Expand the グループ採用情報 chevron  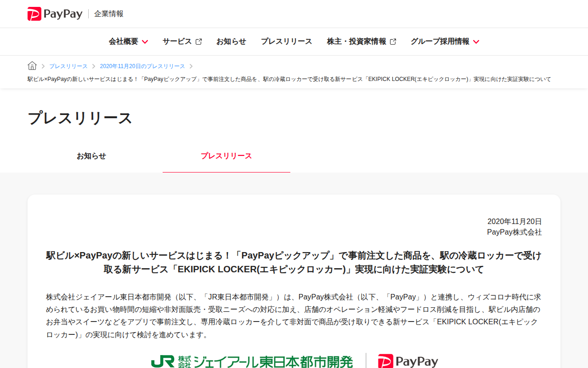coord(476,42)
